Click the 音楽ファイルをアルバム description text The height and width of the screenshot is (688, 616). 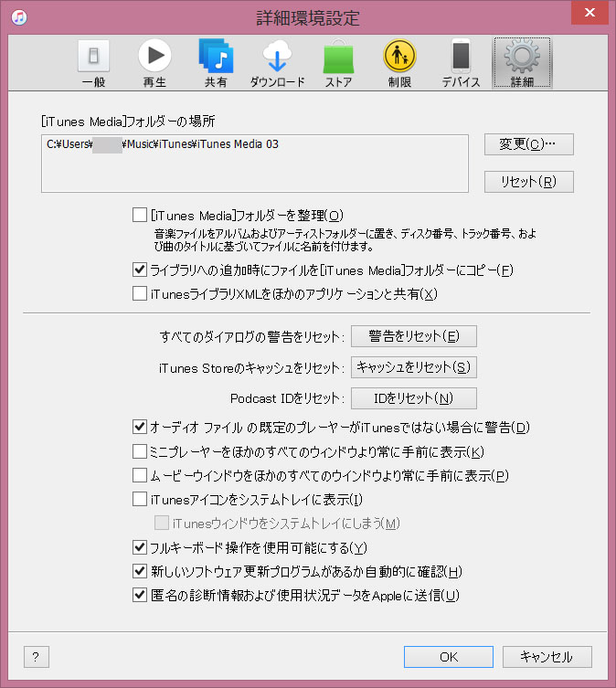[x=345, y=240]
